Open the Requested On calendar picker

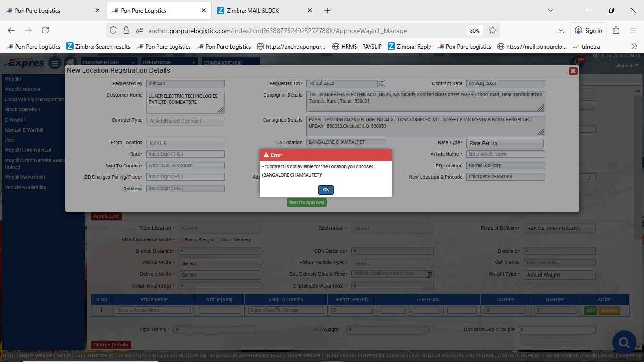pos(381,83)
